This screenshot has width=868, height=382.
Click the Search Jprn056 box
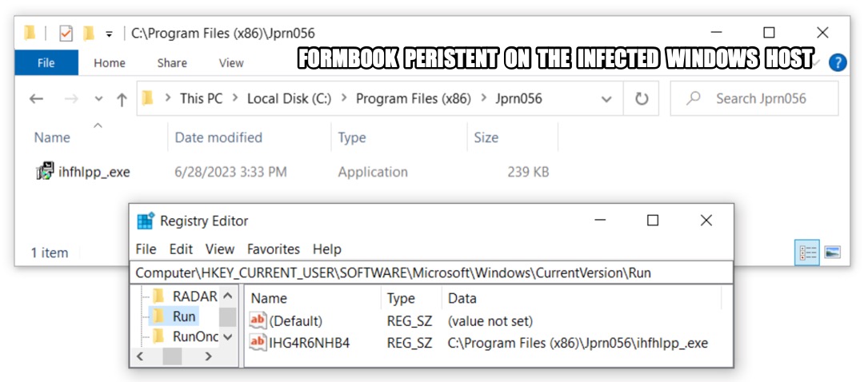[754, 99]
